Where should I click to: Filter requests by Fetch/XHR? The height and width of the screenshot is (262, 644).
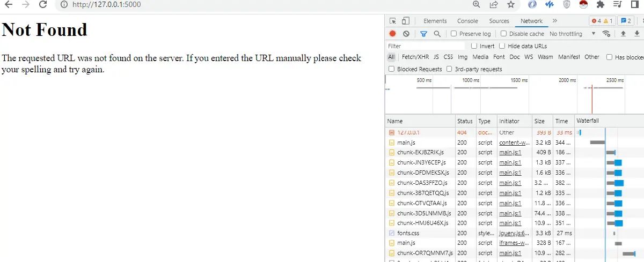point(415,57)
